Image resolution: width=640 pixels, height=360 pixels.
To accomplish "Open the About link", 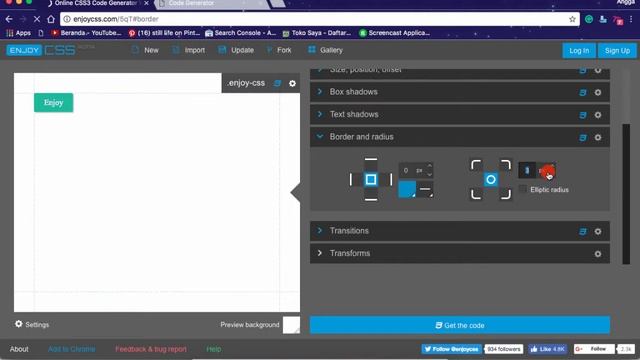I will (19, 349).
